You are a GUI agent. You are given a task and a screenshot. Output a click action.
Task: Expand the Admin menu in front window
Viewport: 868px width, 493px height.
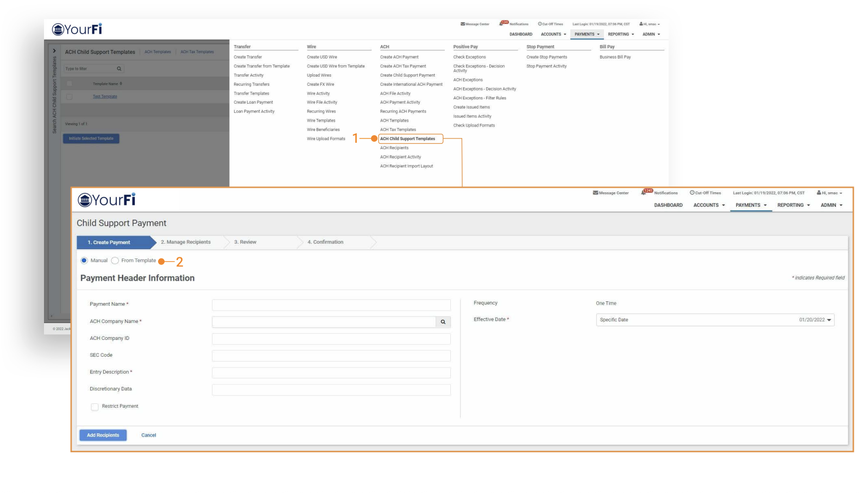831,205
